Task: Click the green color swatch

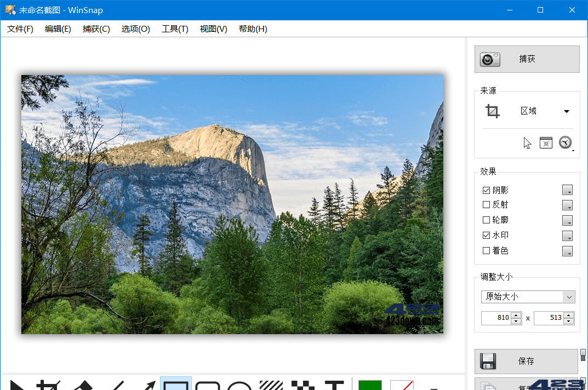Action: click(x=370, y=385)
